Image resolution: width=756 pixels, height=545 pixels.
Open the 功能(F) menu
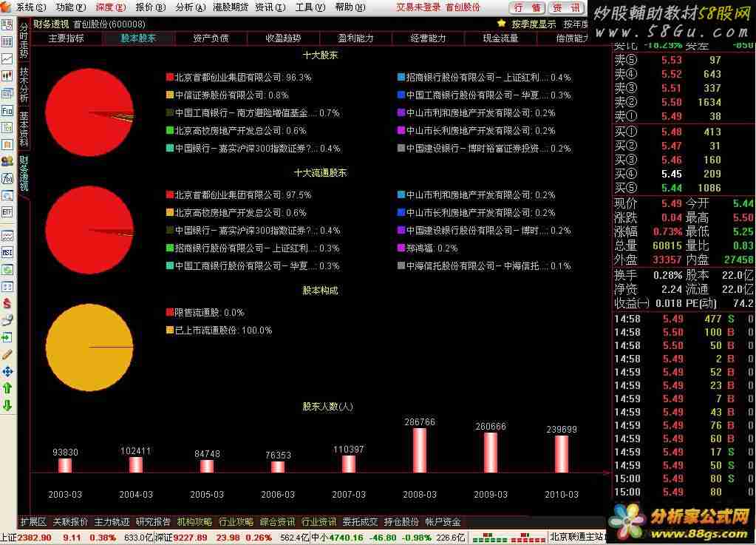click(71, 7)
